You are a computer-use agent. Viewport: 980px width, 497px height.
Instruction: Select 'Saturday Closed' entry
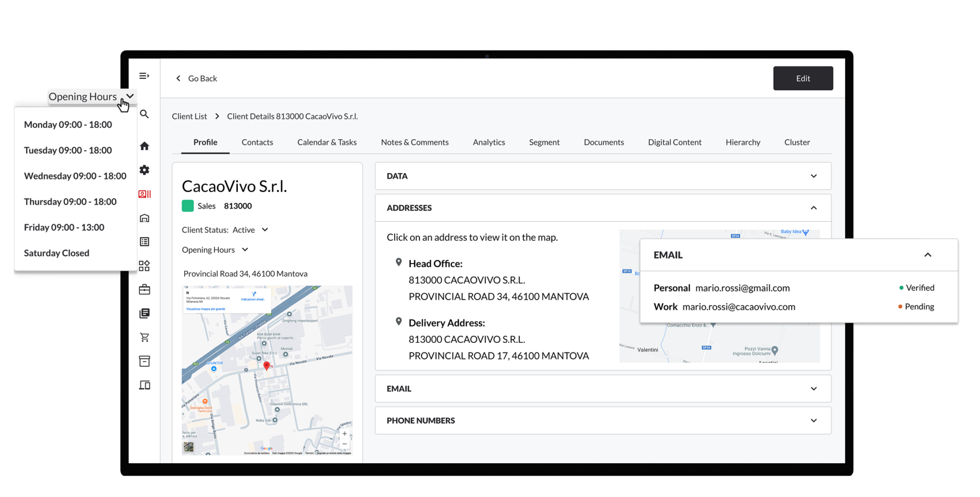[57, 253]
